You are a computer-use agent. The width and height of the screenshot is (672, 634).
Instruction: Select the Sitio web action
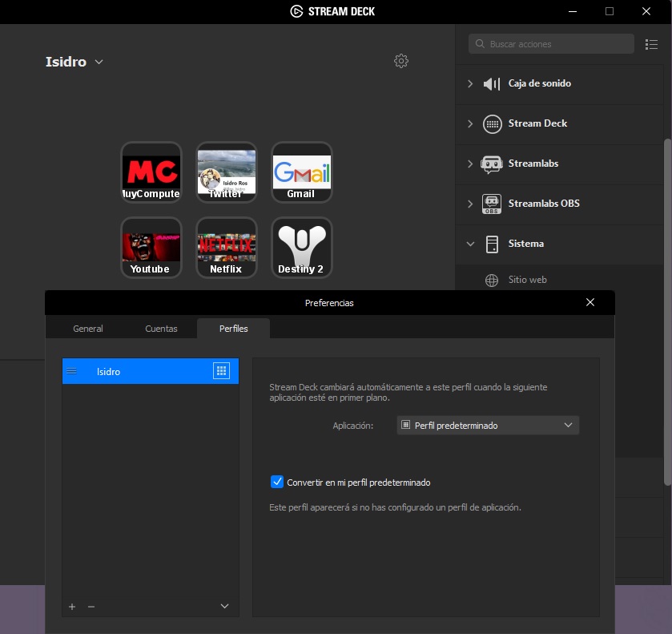tap(527, 280)
